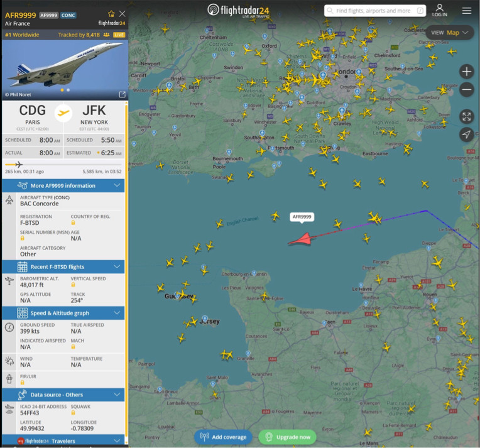This screenshot has height=448, width=480.
Task: Expand More AF9999 information section
Action: click(x=63, y=185)
